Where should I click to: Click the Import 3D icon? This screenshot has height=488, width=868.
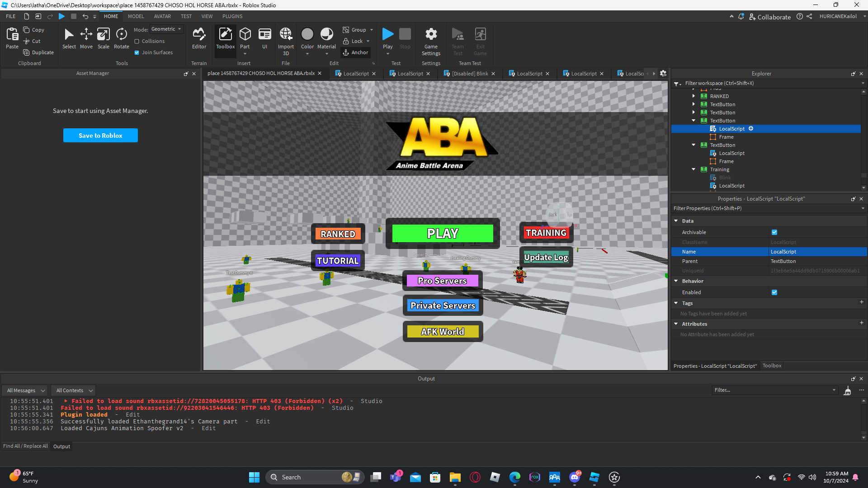pyautogui.click(x=286, y=38)
